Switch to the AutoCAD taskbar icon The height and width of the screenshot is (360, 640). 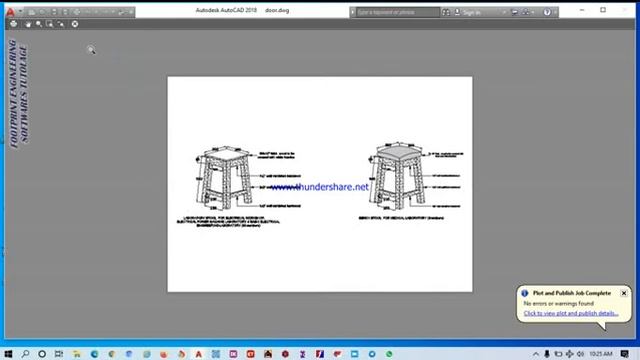point(198,354)
